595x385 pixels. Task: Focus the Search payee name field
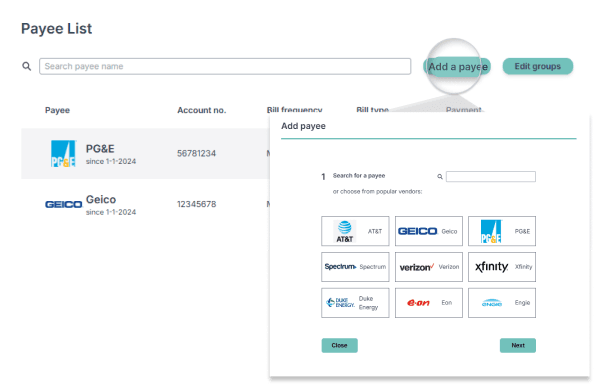(x=225, y=66)
